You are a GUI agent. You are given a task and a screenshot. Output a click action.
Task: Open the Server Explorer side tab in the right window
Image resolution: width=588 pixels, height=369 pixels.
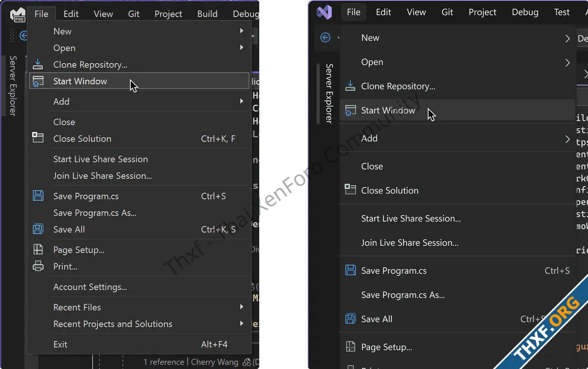tap(330, 93)
